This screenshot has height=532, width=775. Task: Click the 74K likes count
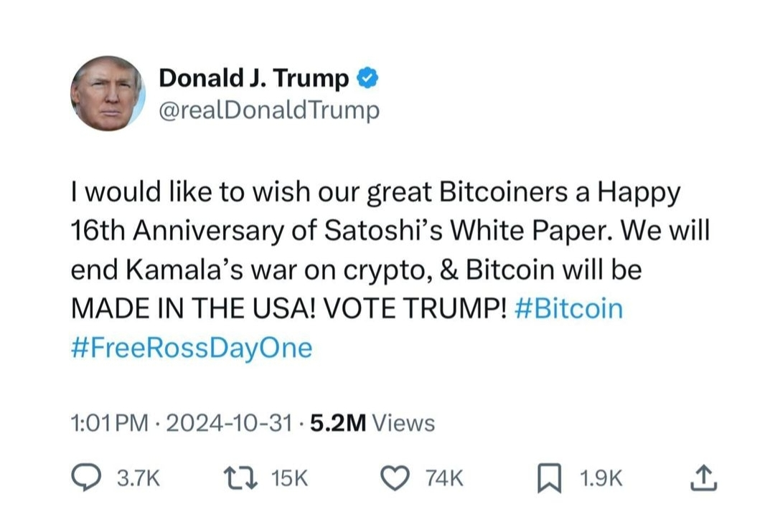[445, 478]
